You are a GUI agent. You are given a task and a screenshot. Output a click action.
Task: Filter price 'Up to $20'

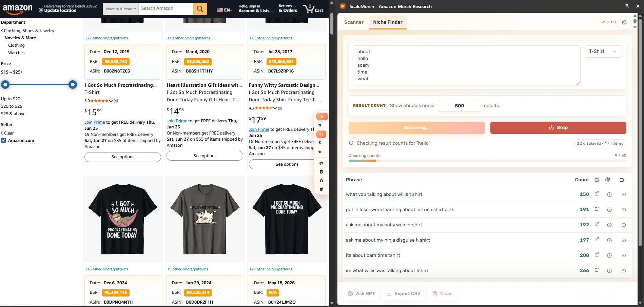tap(11, 99)
